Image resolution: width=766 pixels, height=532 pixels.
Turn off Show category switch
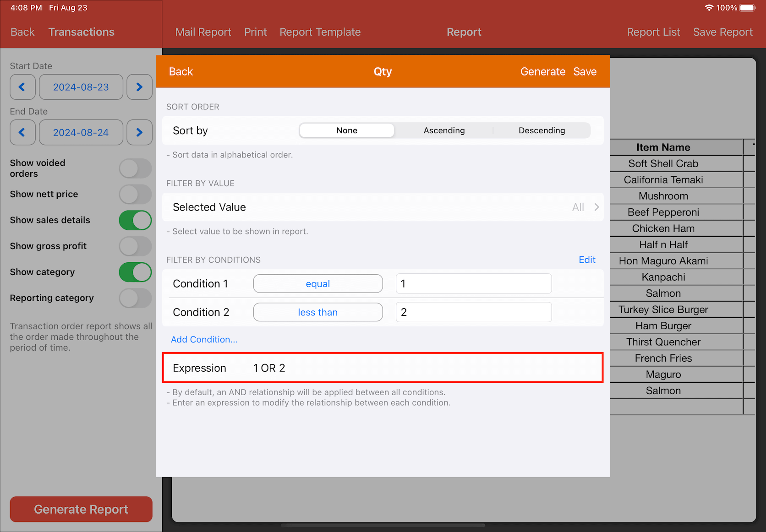[135, 272]
